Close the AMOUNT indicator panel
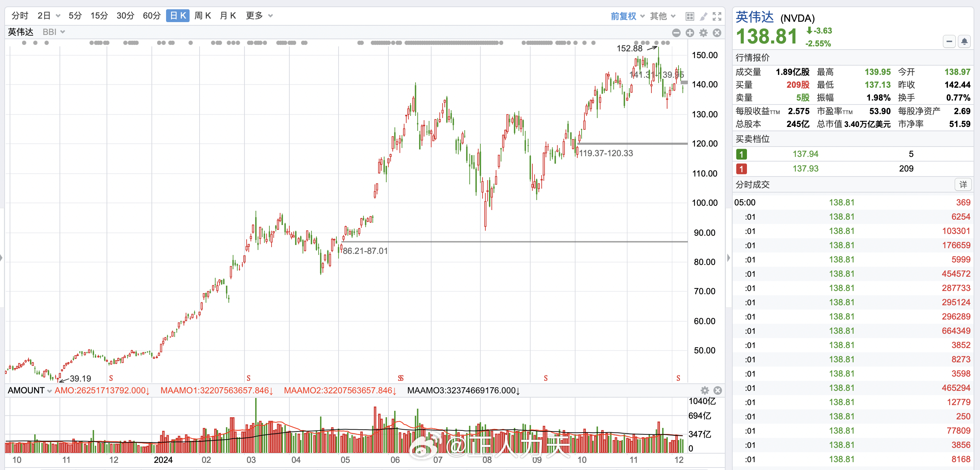This screenshot has width=980, height=470. (x=718, y=390)
